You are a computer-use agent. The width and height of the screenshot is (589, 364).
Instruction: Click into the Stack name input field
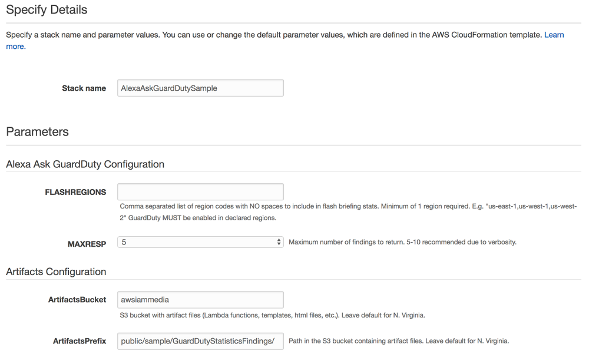[x=200, y=87]
